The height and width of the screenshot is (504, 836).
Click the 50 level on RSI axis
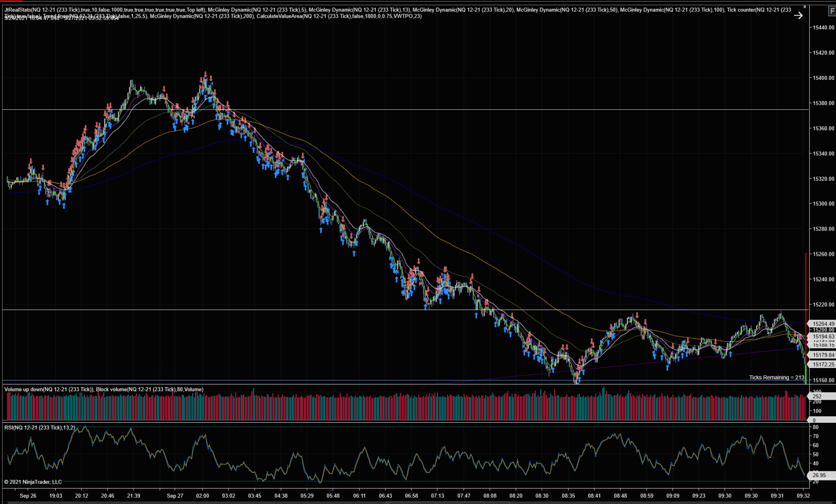pyautogui.click(x=816, y=455)
